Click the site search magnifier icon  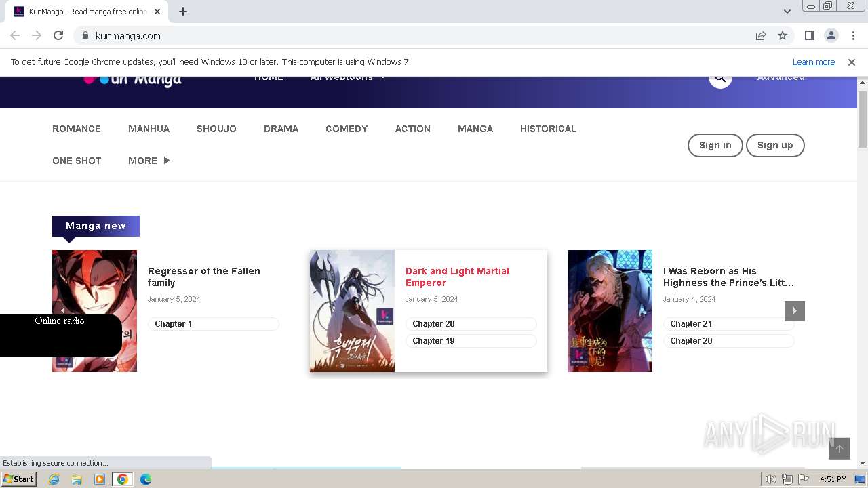click(x=720, y=78)
